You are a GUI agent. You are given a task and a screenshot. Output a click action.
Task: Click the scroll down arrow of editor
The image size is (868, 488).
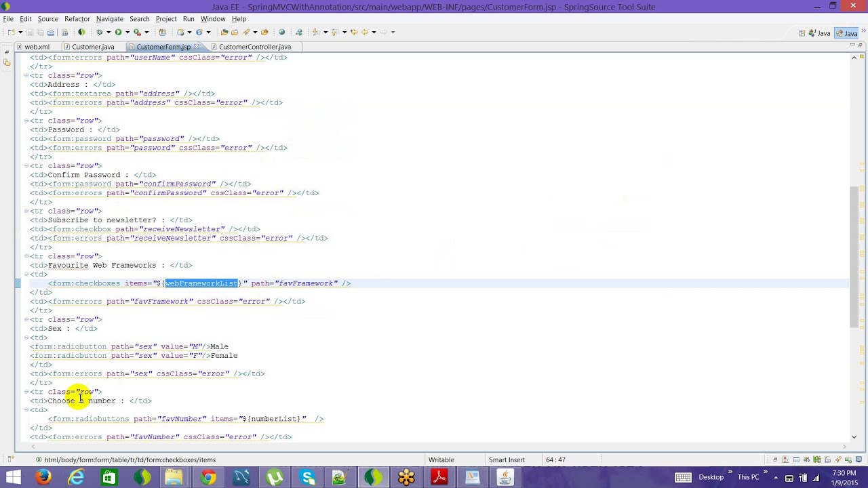pyautogui.click(x=854, y=437)
